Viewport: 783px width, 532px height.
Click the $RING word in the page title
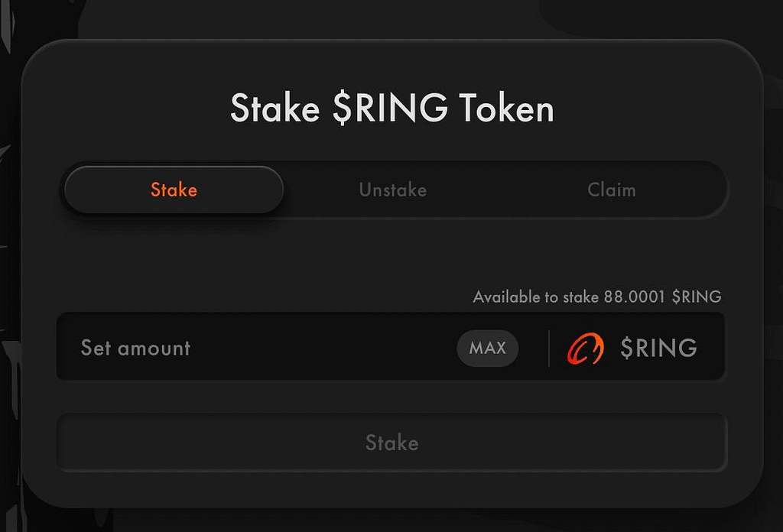(390, 109)
